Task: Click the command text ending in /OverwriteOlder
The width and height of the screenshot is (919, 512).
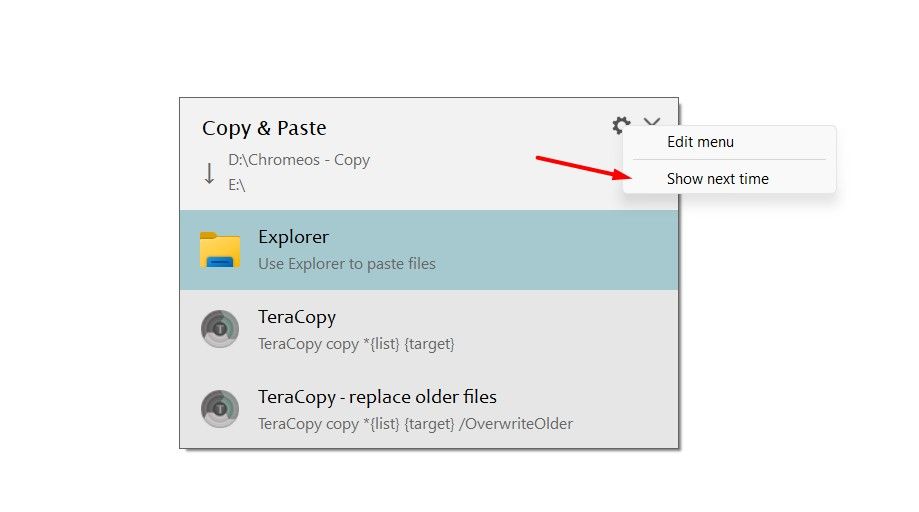Action: click(x=415, y=423)
